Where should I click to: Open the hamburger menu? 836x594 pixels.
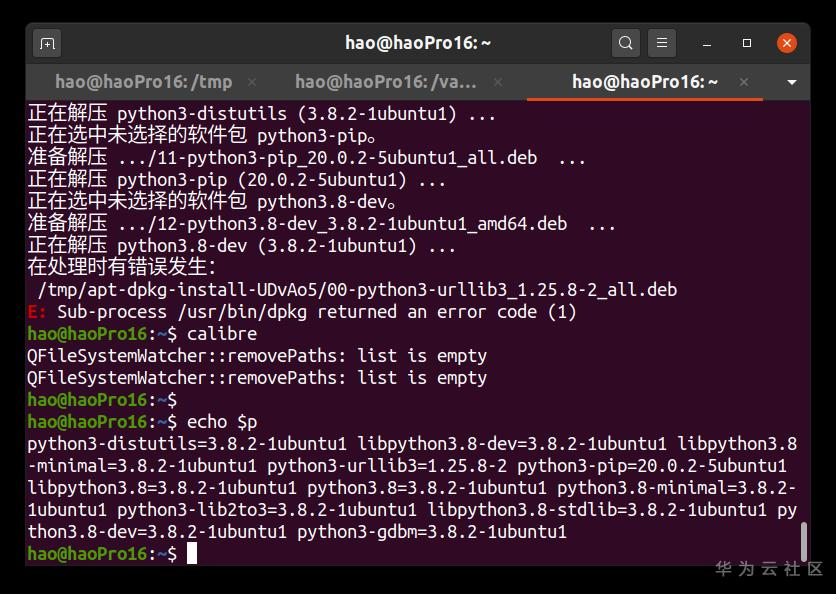662,43
